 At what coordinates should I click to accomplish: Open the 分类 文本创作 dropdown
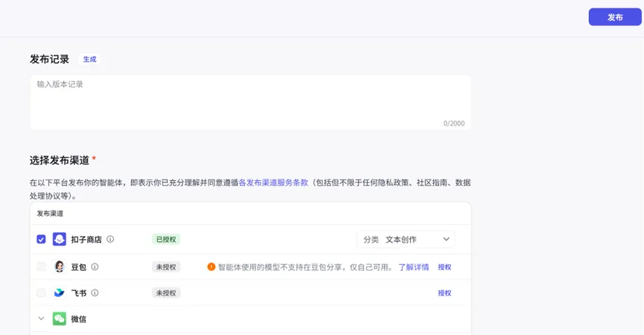point(407,240)
